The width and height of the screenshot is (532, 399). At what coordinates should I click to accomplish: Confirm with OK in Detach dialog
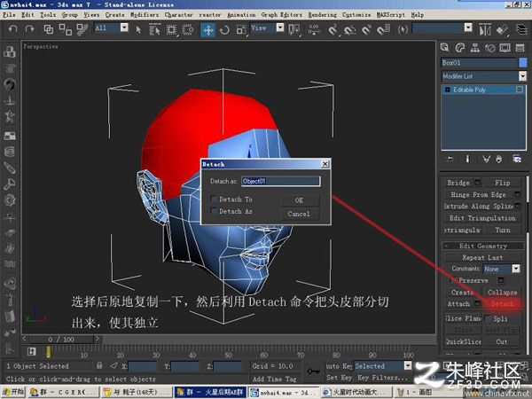(x=300, y=200)
